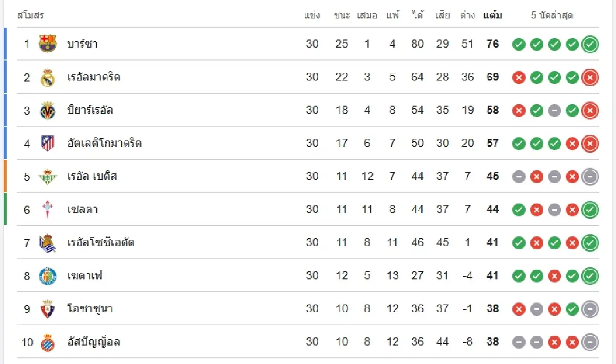This screenshot has width=616, height=364.
Task: Click the Villarreal yellow club crest
Action: (48, 110)
